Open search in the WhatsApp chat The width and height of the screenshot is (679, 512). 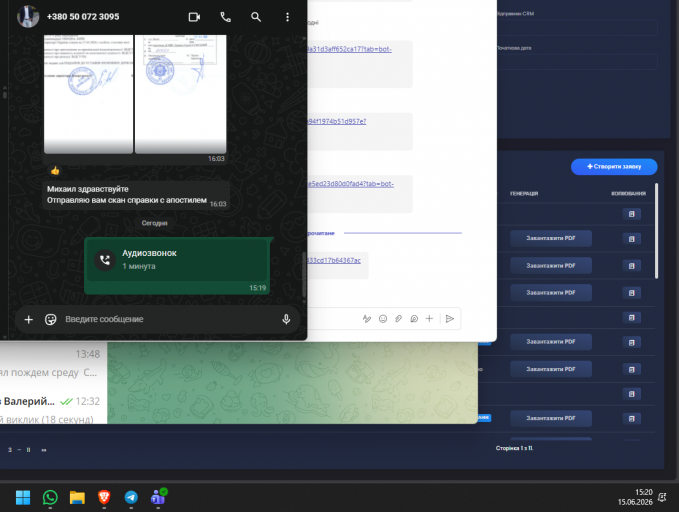256,17
